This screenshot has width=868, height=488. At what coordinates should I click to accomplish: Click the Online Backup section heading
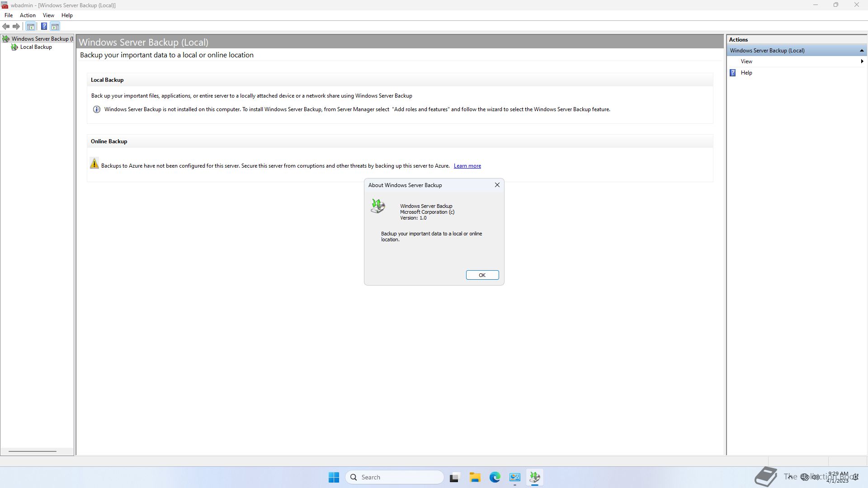tap(109, 141)
